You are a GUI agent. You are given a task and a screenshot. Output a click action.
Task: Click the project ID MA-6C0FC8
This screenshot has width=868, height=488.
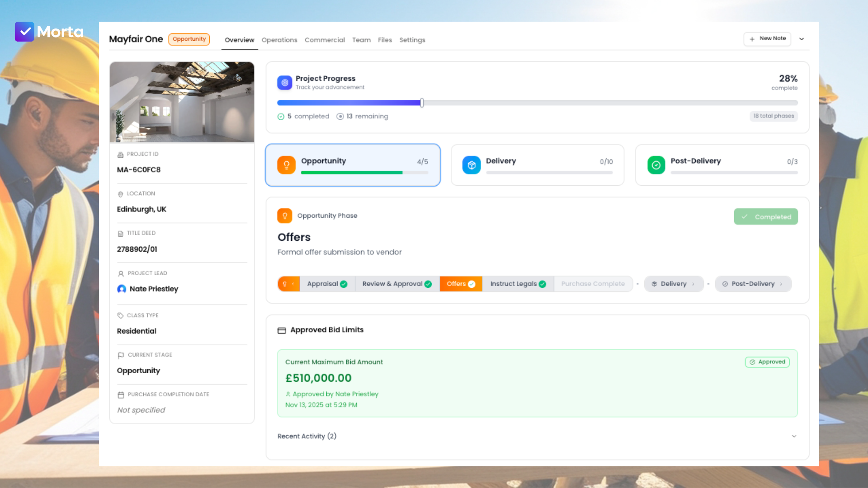[139, 170]
